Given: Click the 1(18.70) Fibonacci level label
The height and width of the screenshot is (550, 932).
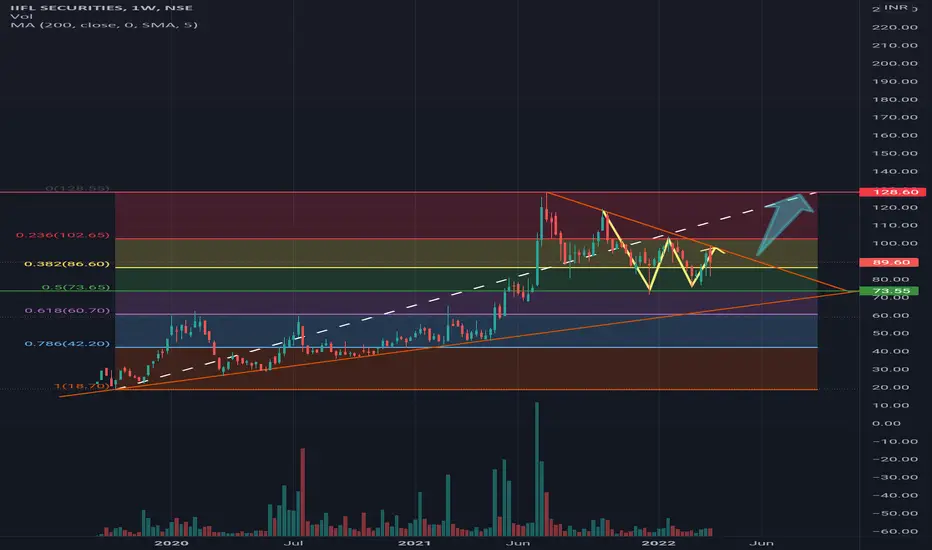Looking at the screenshot, I should point(82,386).
